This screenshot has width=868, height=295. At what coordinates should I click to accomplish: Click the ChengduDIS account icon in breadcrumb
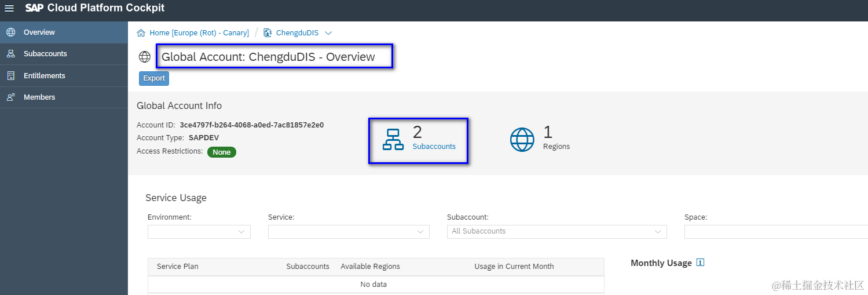(268, 33)
